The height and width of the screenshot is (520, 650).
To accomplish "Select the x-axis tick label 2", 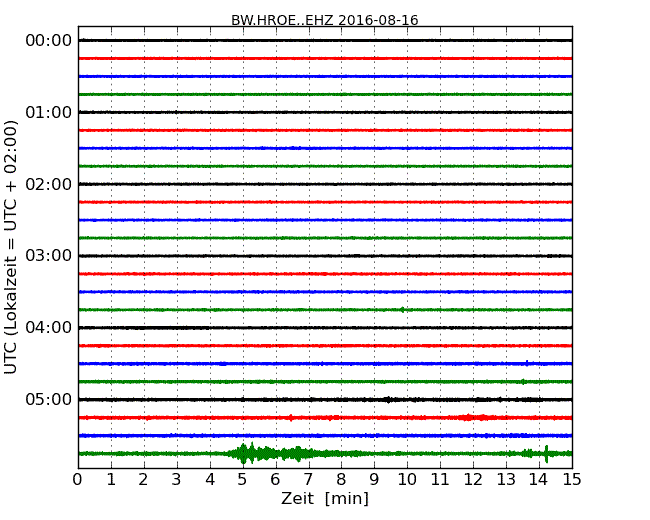I will click(144, 480).
